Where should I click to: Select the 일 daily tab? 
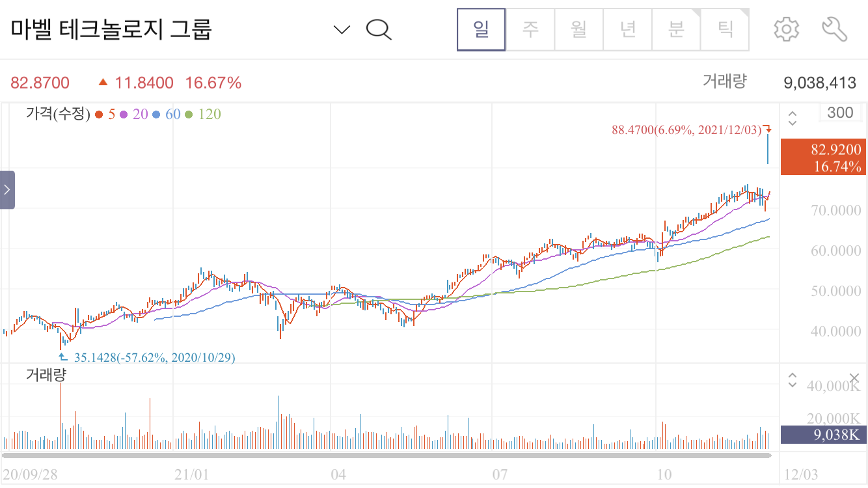pos(481,29)
